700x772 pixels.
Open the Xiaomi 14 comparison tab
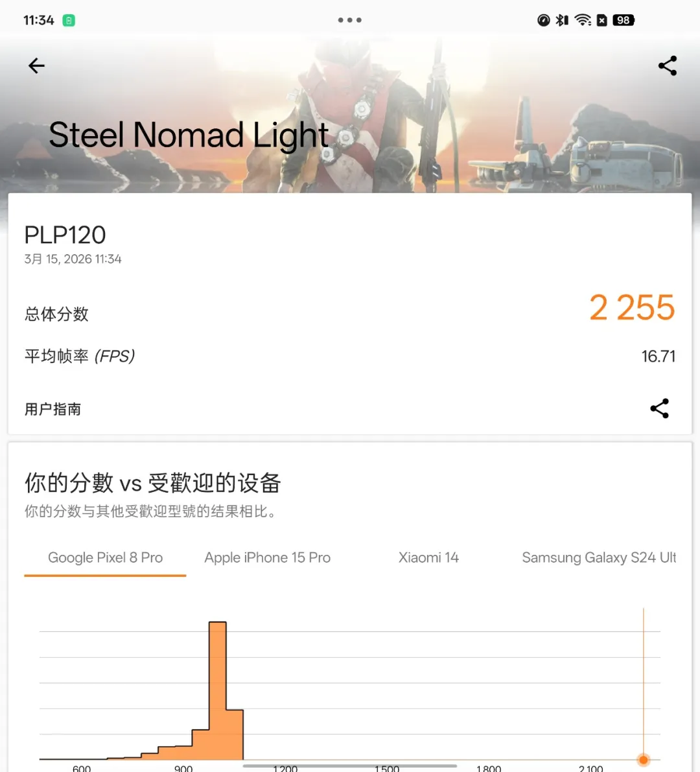(x=428, y=557)
